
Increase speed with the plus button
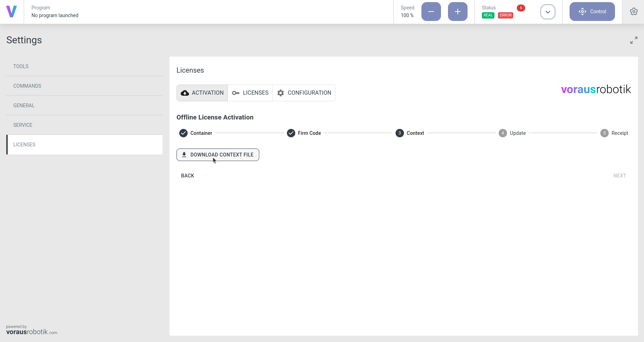click(x=457, y=12)
